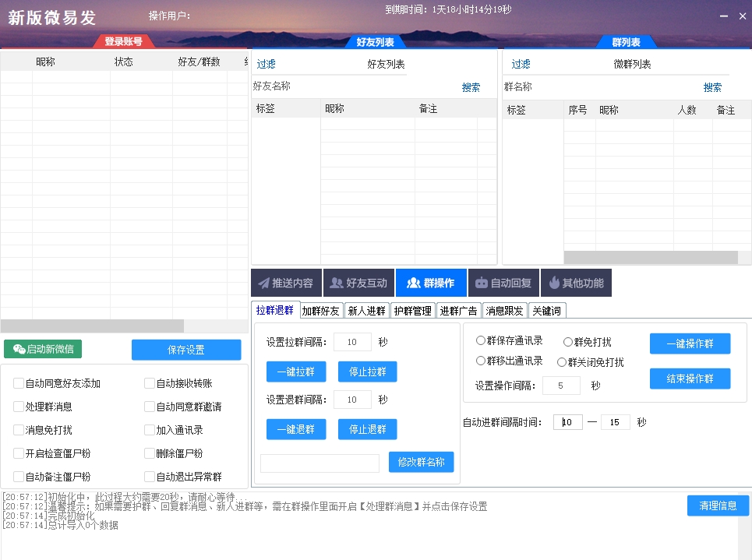Screen dimensions: 752x560
Task: Open the 关键词 tab
Action: point(548,309)
